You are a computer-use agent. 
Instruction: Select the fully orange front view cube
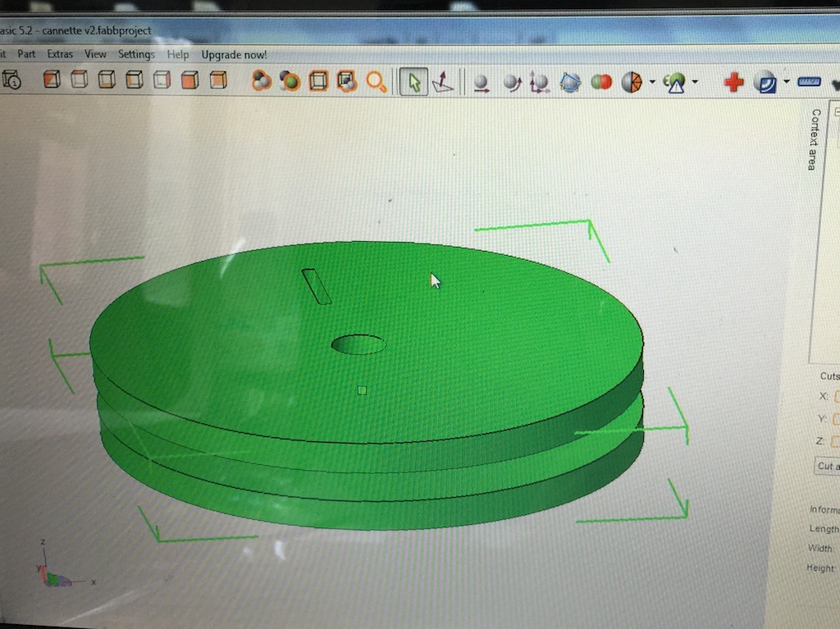pyautogui.click(x=189, y=80)
